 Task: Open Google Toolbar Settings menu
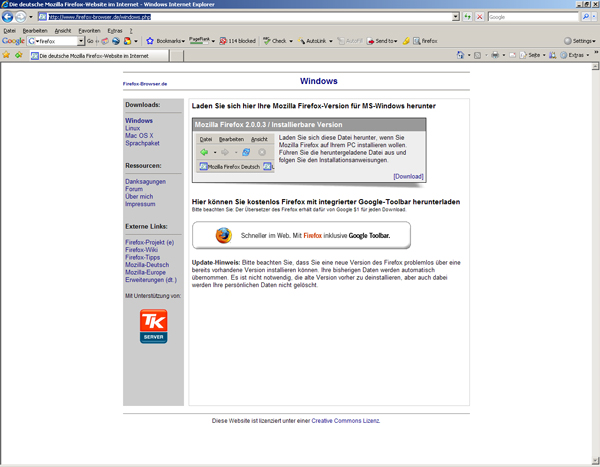(580, 41)
